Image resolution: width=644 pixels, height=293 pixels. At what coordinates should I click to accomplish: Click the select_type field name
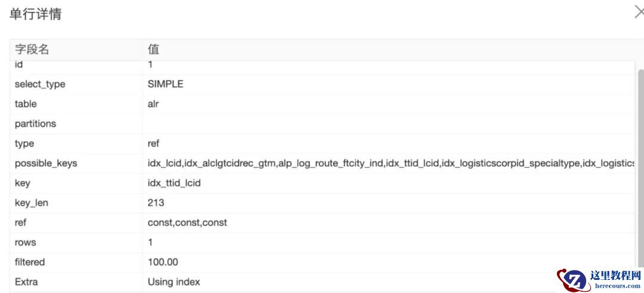point(40,84)
